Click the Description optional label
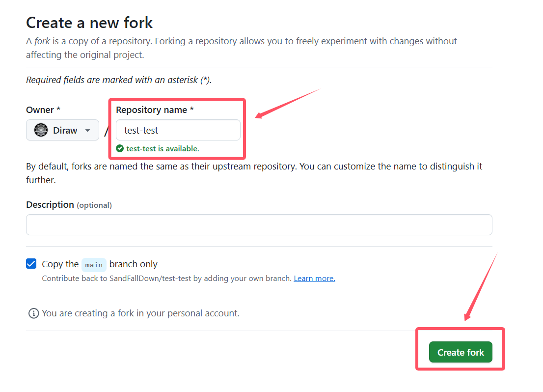This screenshot has width=543, height=392. (x=69, y=205)
